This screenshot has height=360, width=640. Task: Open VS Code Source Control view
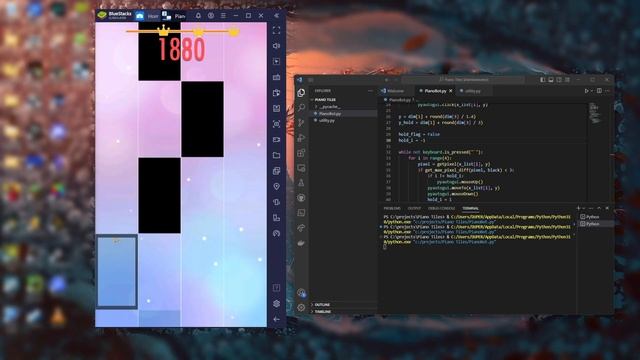pos(301,122)
